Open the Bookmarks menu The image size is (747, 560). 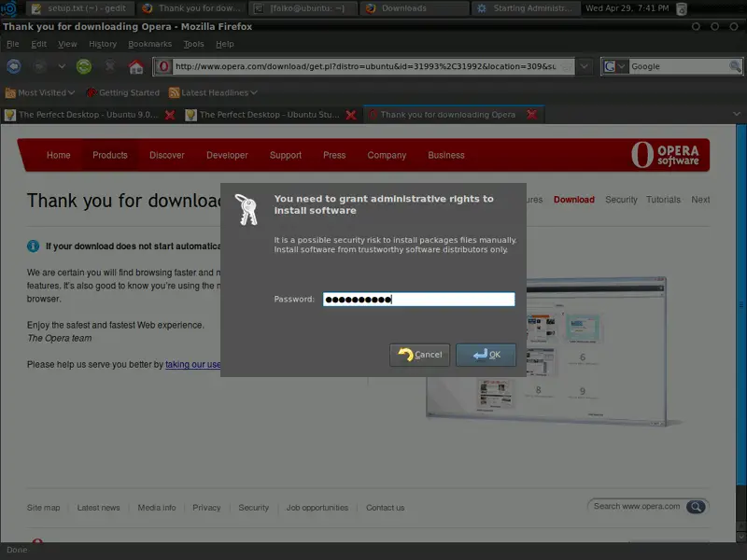click(149, 44)
